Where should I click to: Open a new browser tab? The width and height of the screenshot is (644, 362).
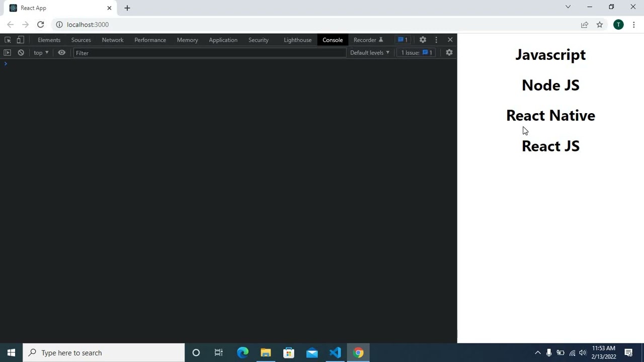(x=127, y=8)
